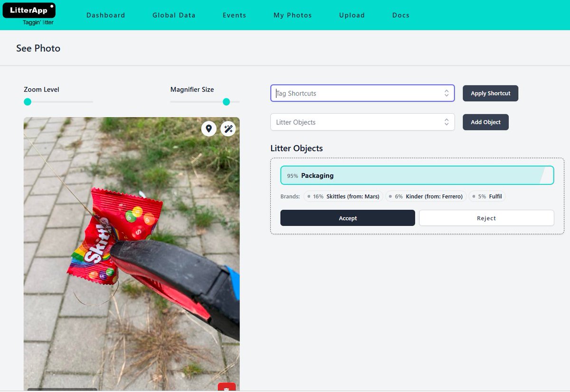The image size is (570, 392).
Task: Click the Litter Objects combo box field
Action: (x=362, y=122)
